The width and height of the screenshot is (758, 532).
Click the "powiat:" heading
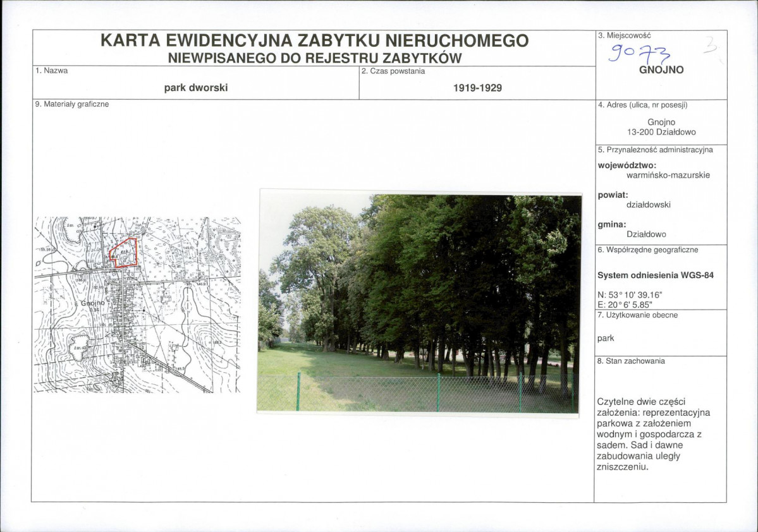coord(613,195)
